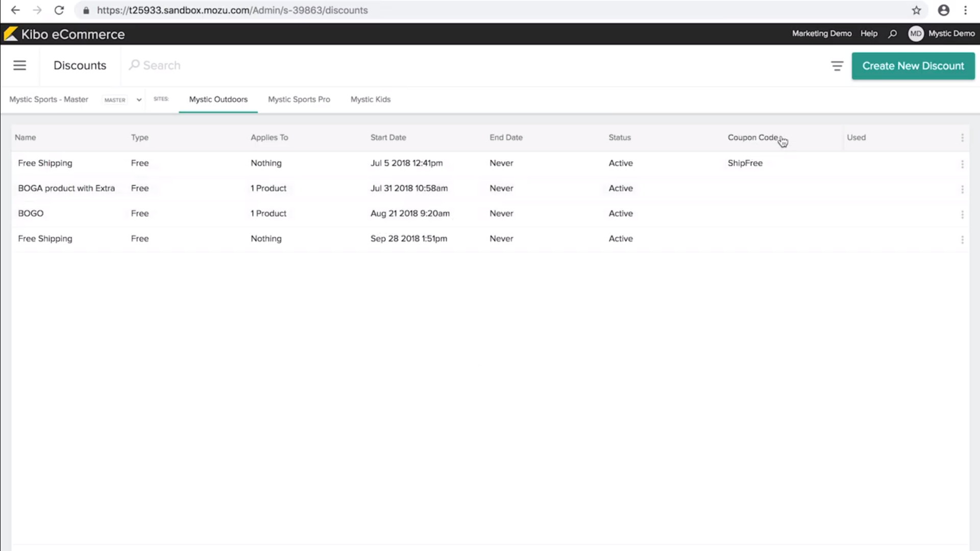The height and width of the screenshot is (551, 980).
Task: Open row options for BOGO discount
Action: click(962, 214)
